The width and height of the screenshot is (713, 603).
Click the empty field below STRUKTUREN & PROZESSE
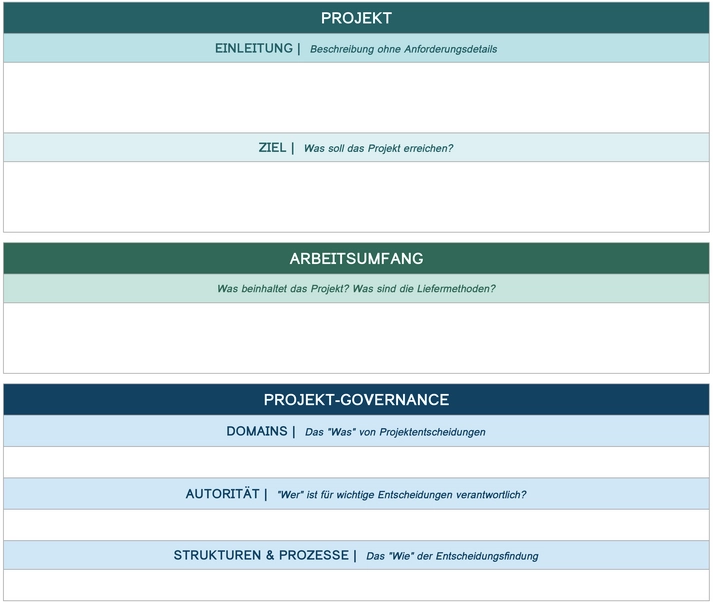click(x=356, y=585)
